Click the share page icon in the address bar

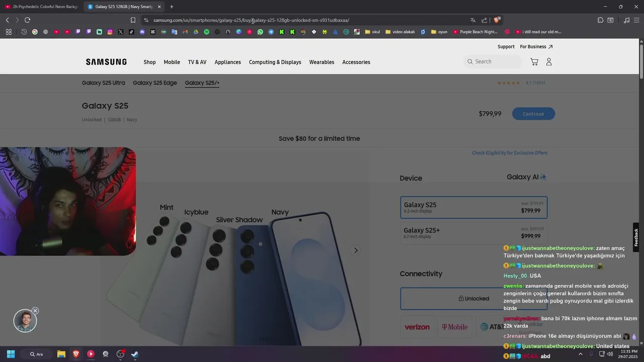(x=485, y=20)
